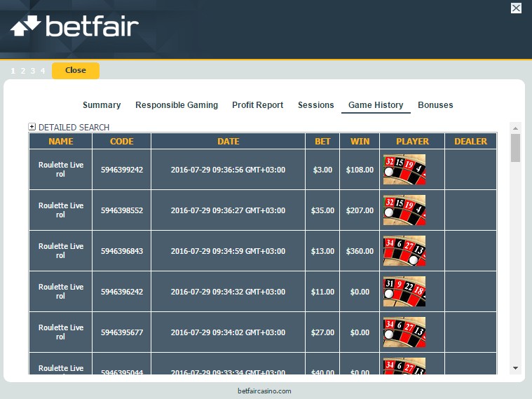Click the Betfair logo
Viewport: 532px width, 399px height.
click(x=74, y=27)
